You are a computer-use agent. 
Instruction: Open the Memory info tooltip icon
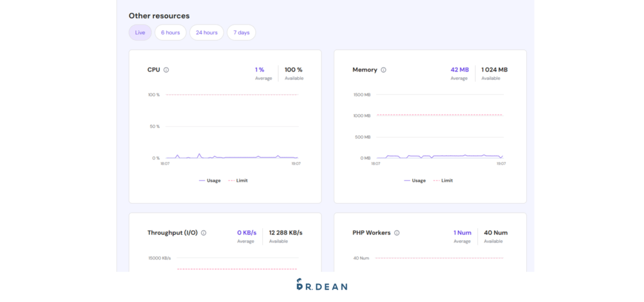click(384, 70)
